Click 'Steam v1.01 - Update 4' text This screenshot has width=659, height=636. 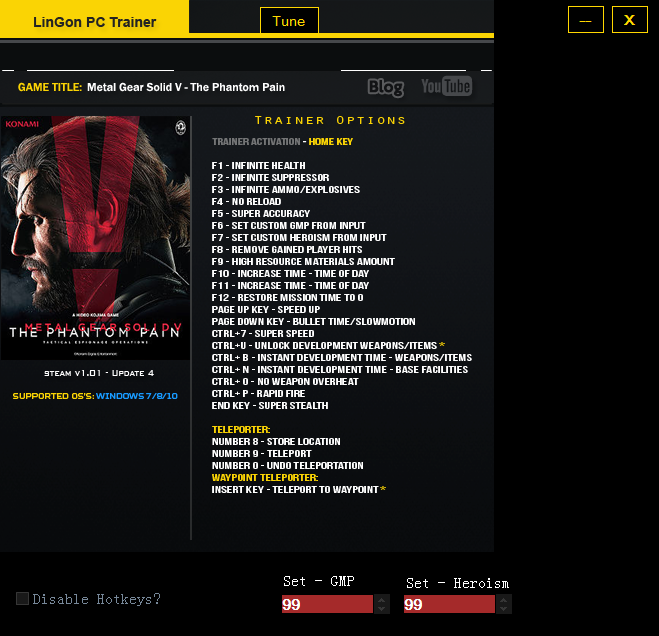coord(99,373)
